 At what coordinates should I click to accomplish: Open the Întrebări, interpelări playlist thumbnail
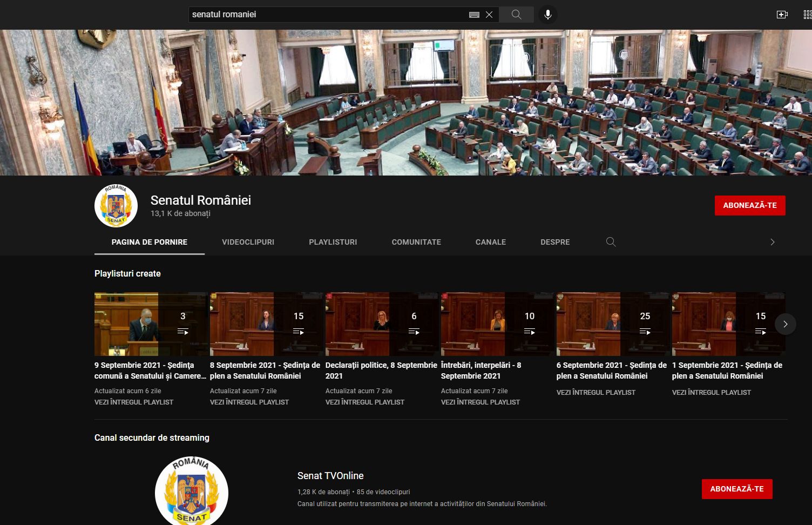498,324
